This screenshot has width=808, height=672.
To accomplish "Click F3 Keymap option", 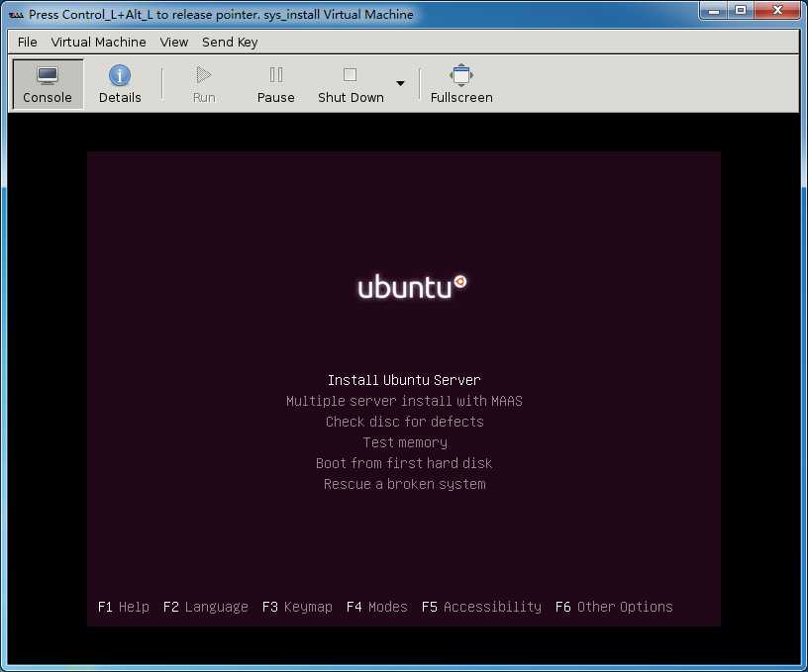I will tap(297, 607).
